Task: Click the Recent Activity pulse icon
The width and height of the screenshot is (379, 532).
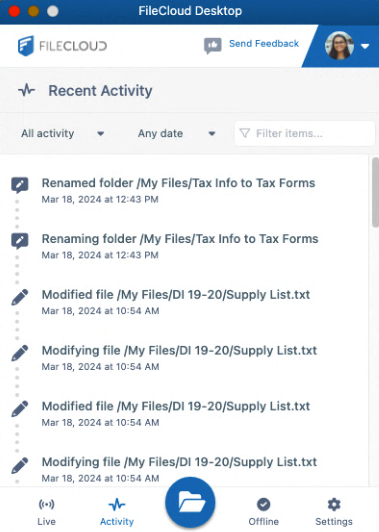Action: pyautogui.click(x=27, y=91)
